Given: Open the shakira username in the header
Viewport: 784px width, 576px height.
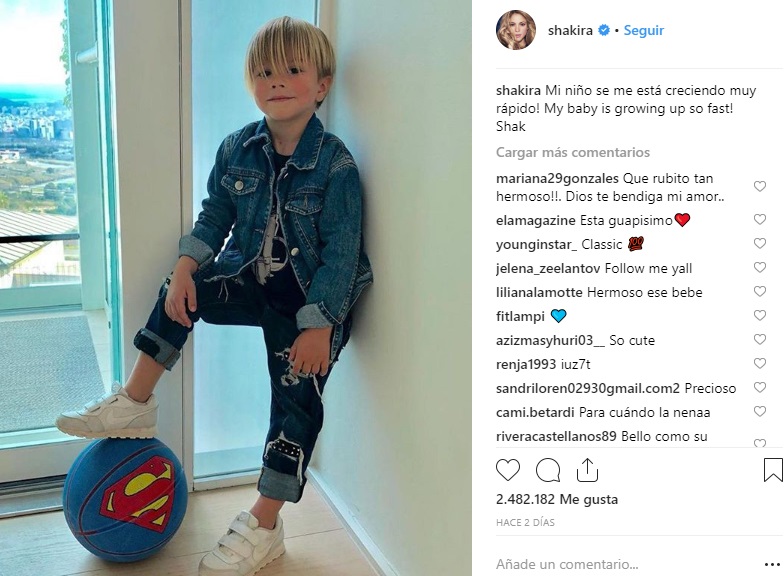Looking at the screenshot, I should (570, 30).
